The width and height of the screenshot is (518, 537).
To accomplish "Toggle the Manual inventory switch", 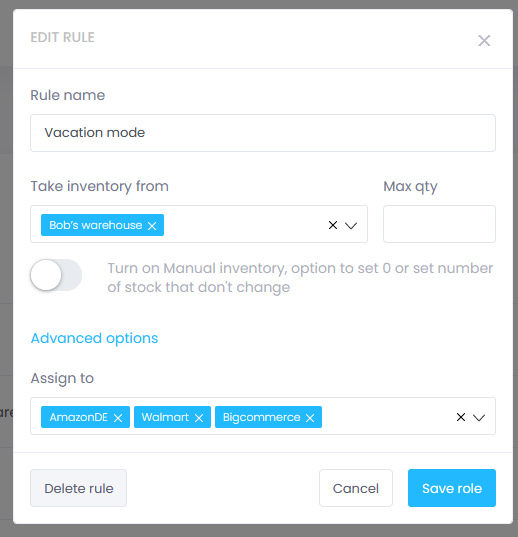I will (x=56, y=275).
